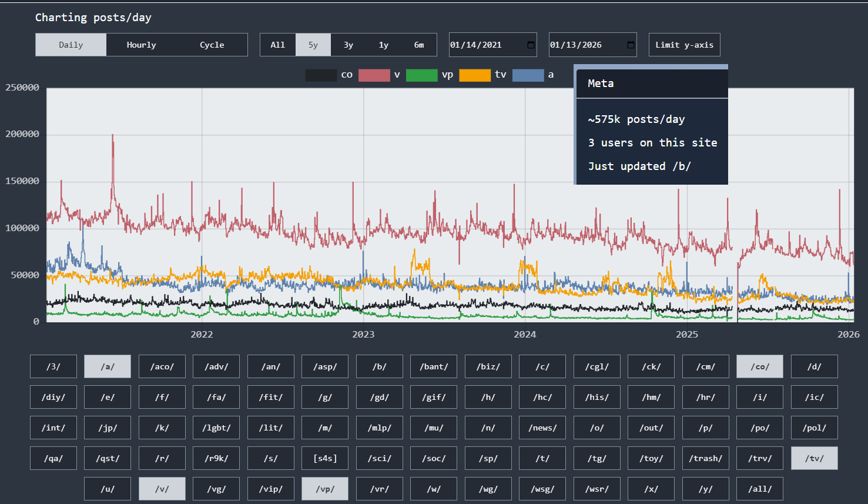Viewport: 868px width, 504px height.
Task: Open calendar picker on end date 01/13/2026
Action: coord(631,45)
